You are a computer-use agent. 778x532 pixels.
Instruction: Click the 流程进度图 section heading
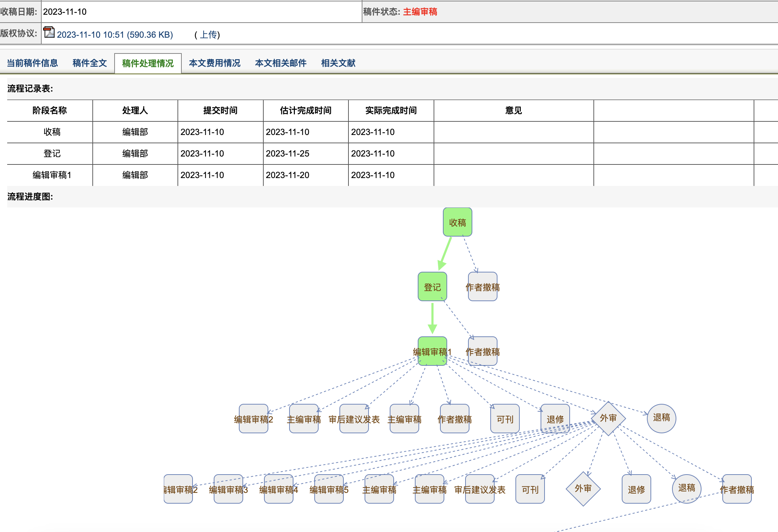pyautogui.click(x=30, y=197)
